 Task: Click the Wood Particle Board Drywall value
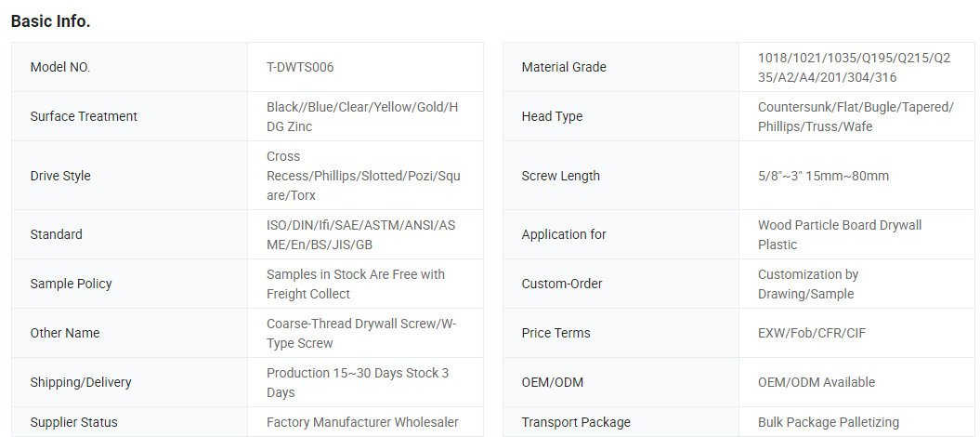coord(840,234)
